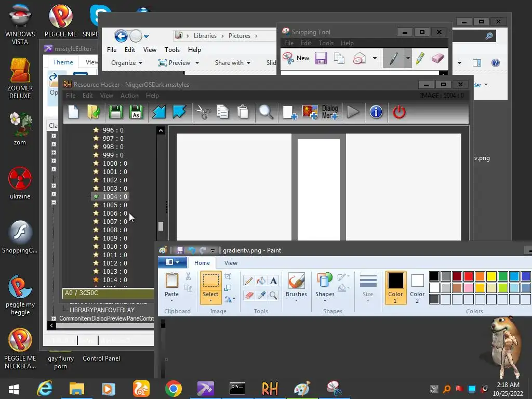This screenshot has width=532, height=399.
Task: Open the Tools menu in Explorer
Action: pyautogui.click(x=172, y=50)
